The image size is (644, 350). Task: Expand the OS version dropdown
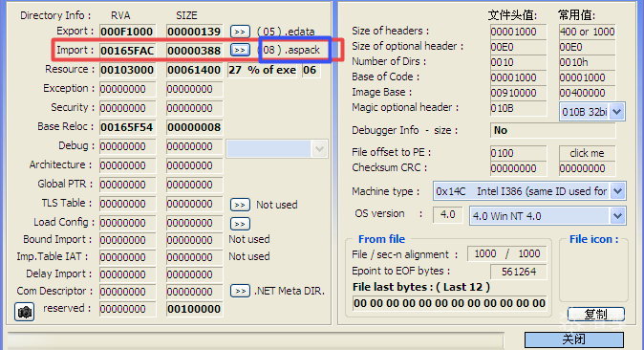[617, 216]
